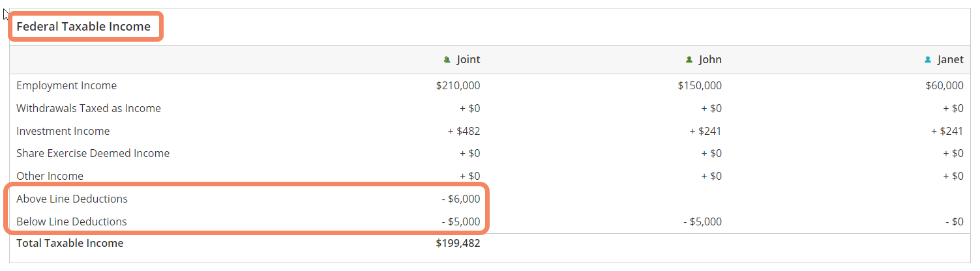Click John's person icon in header
The image size is (980, 271).
coord(689,60)
